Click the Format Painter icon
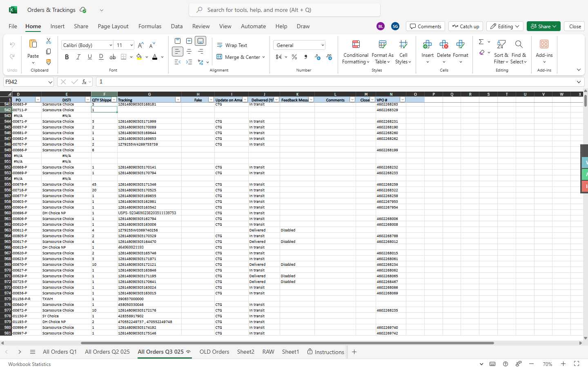This screenshot has height=368, width=588. tap(49, 62)
